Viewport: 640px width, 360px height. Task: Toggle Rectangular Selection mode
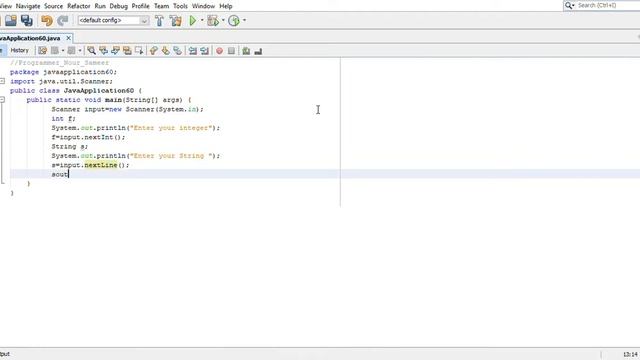click(139, 51)
